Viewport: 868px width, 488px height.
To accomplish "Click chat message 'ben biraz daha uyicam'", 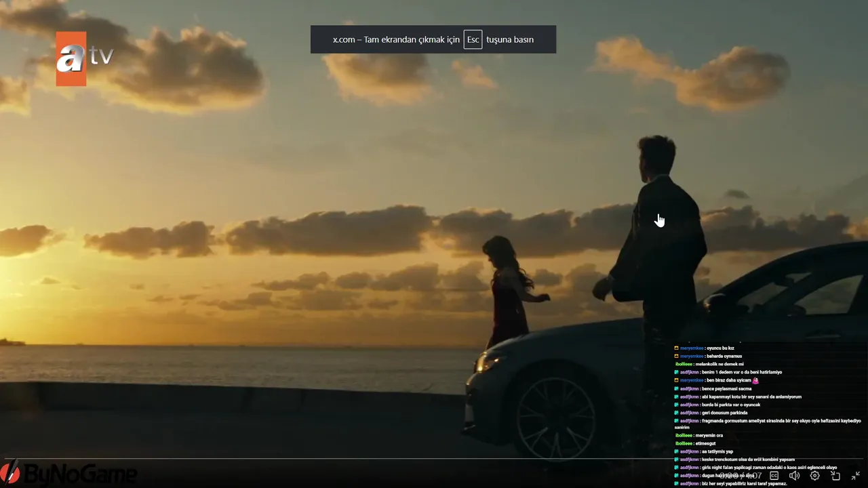I will point(729,381).
